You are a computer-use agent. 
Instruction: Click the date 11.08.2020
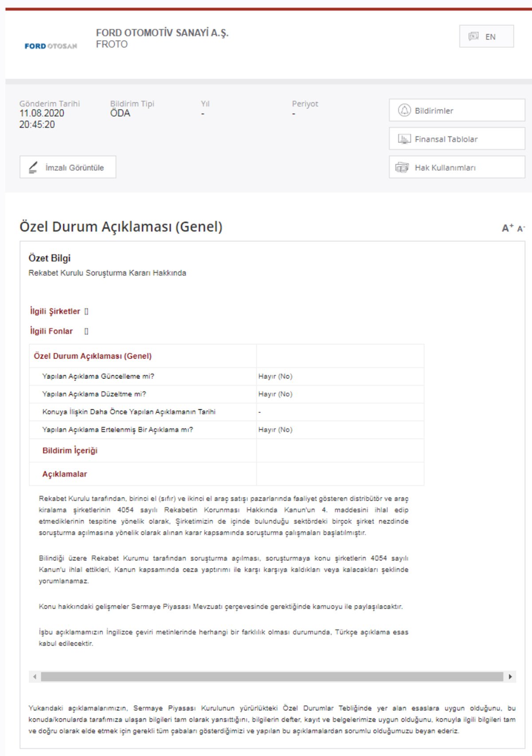[42, 113]
